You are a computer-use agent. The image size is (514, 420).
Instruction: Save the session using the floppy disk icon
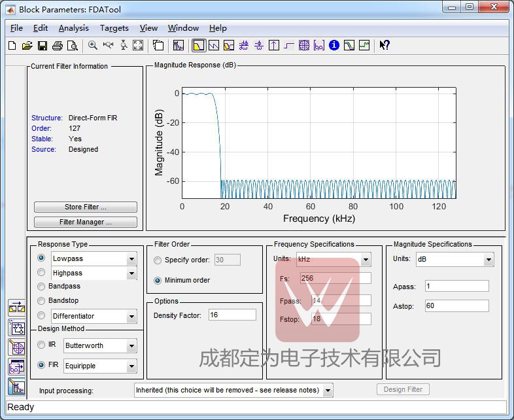tap(43, 45)
